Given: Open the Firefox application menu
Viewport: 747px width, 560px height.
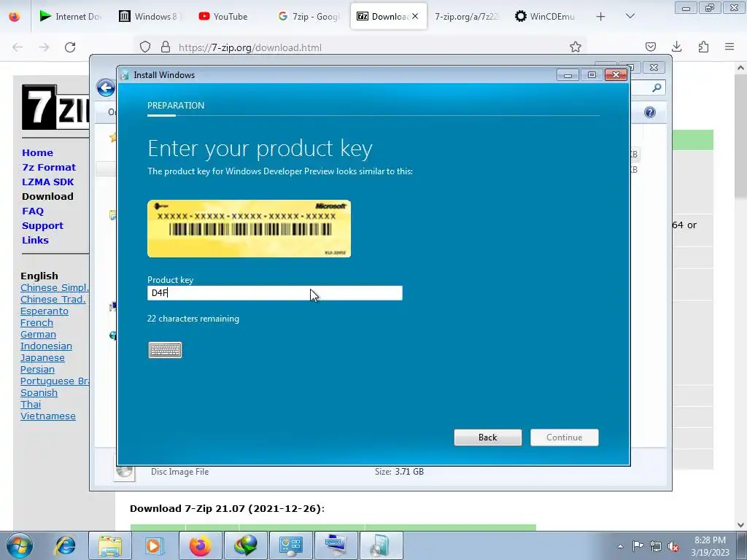Looking at the screenshot, I should pyautogui.click(x=729, y=47).
